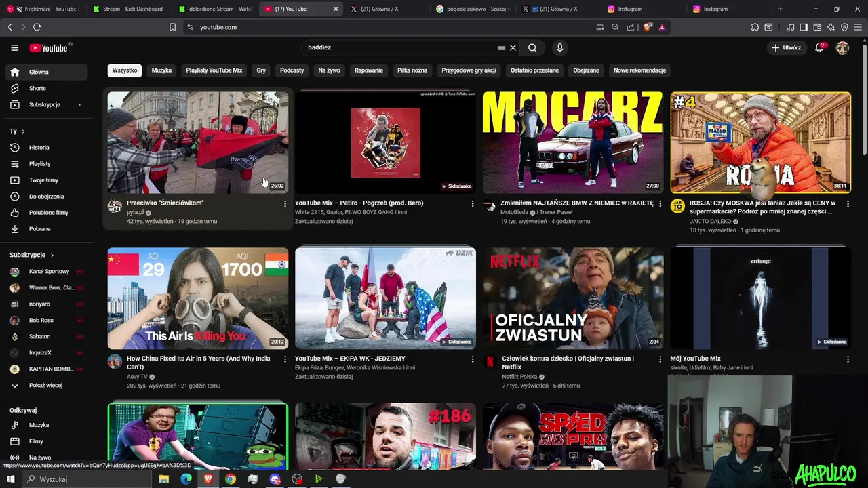Screen dimensions: 868x488
Task: Open Filmy under Odkrywaj
Action: point(46,441)
